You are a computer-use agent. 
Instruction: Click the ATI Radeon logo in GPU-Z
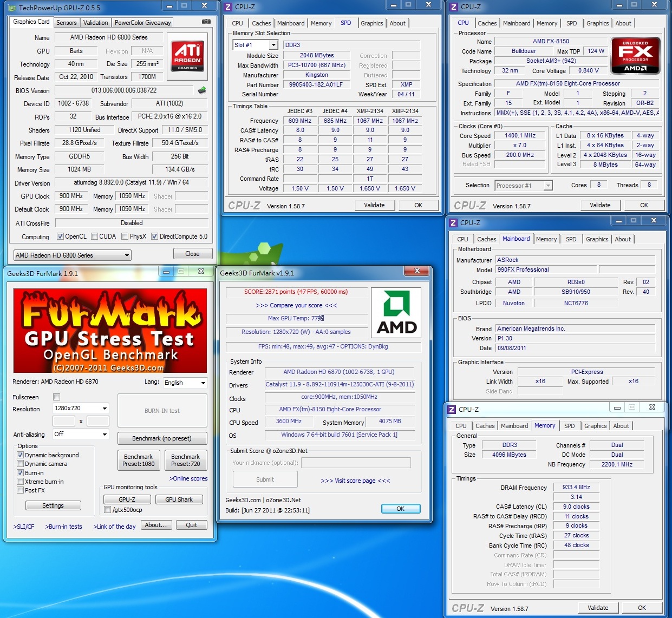point(187,56)
